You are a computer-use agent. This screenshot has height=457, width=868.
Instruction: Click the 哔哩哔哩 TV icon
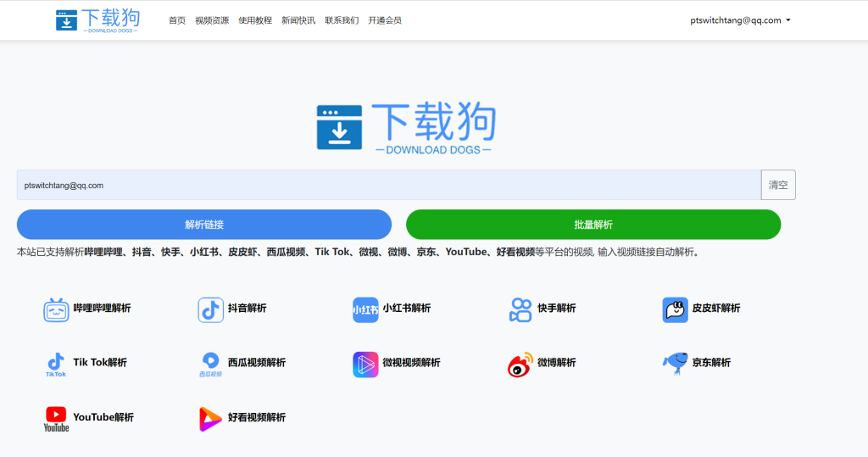(56, 309)
